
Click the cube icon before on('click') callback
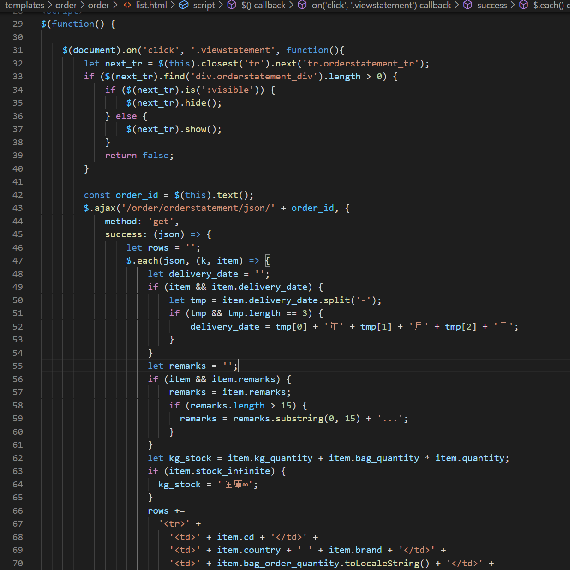(x=302, y=5)
